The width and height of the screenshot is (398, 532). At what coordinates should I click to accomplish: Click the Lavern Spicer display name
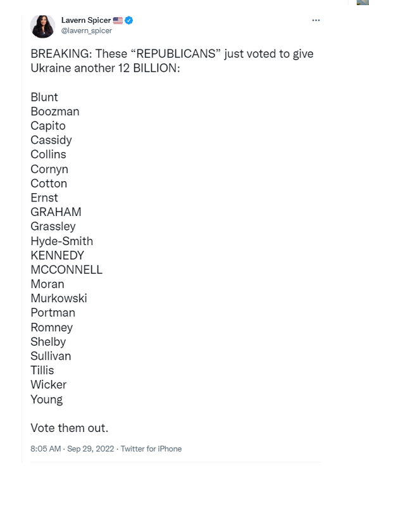coord(85,20)
